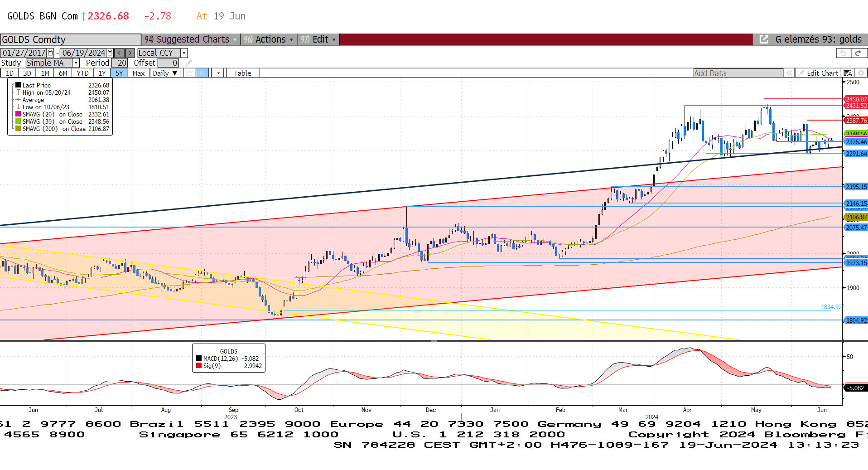Select the Max time range
This screenshot has height=470, width=868.
[138, 73]
